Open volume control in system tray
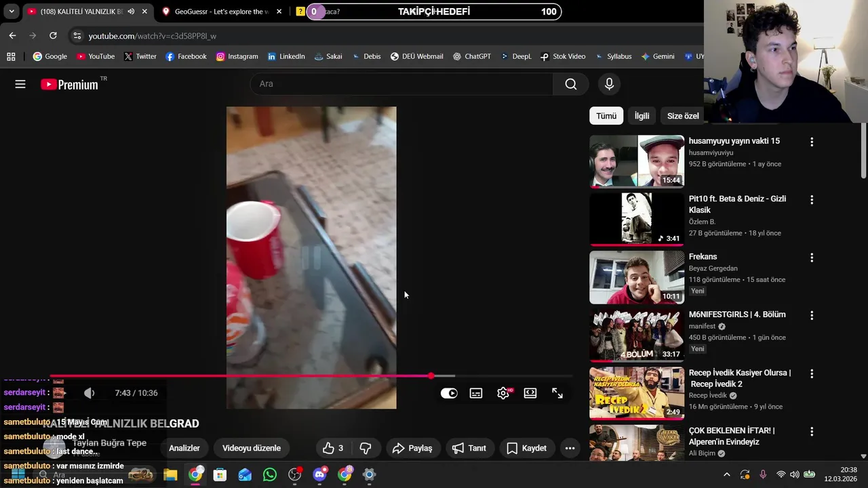This screenshot has width=868, height=488. point(795,474)
